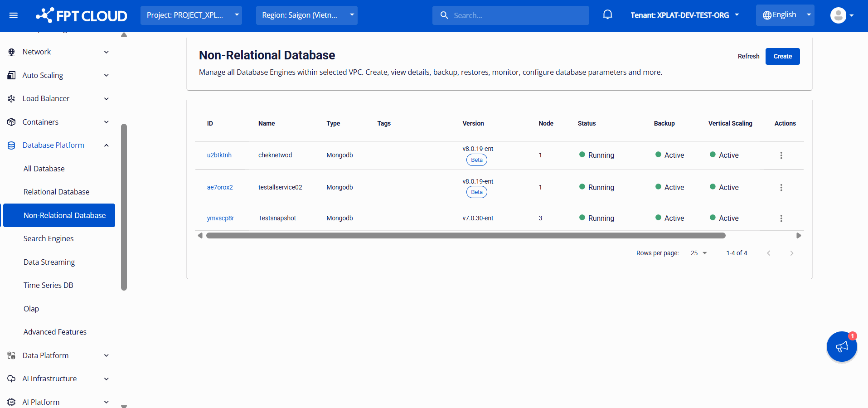The width and height of the screenshot is (868, 408).
Task: Open database ID ymvscp8r link
Action: tap(220, 218)
